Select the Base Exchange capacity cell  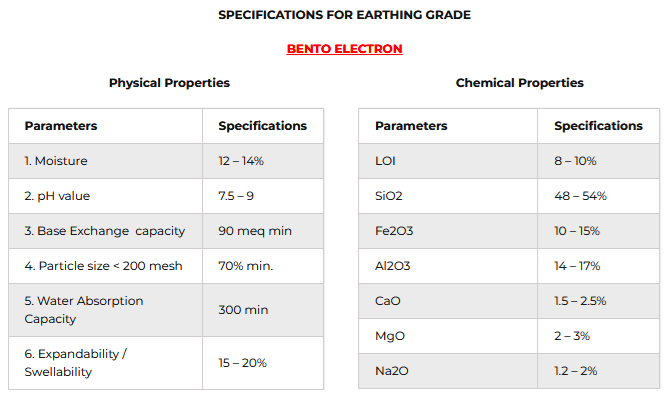pos(106,231)
